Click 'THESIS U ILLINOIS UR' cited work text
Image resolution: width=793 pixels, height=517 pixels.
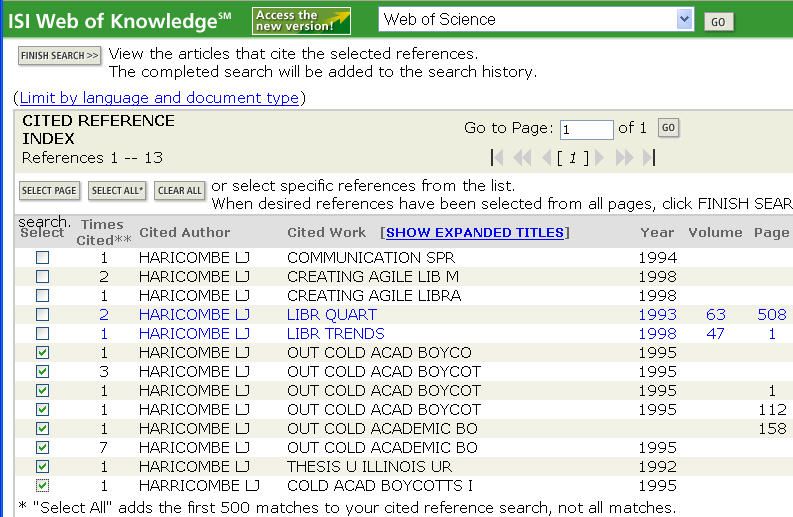[370, 466]
